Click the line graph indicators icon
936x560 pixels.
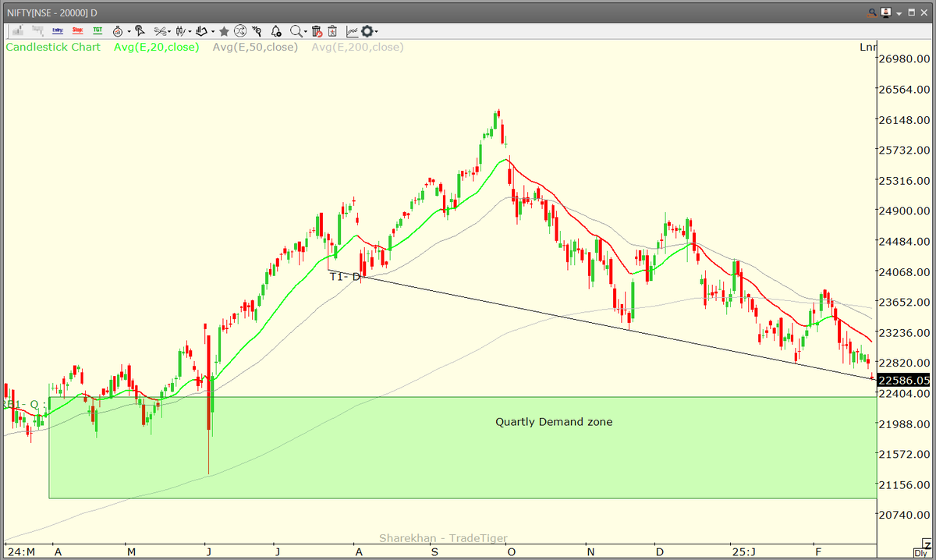[353, 31]
